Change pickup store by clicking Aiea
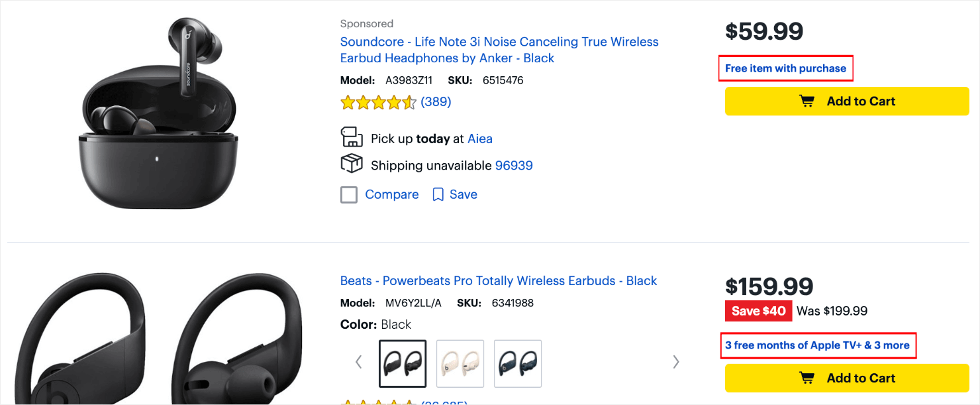This screenshot has height=405, width=980. coord(480,139)
